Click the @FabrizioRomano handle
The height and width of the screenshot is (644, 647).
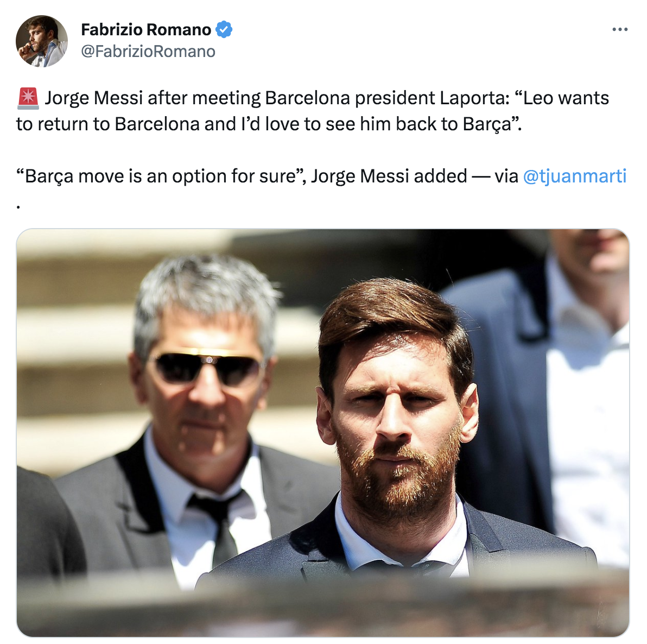click(x=148, y=52)
